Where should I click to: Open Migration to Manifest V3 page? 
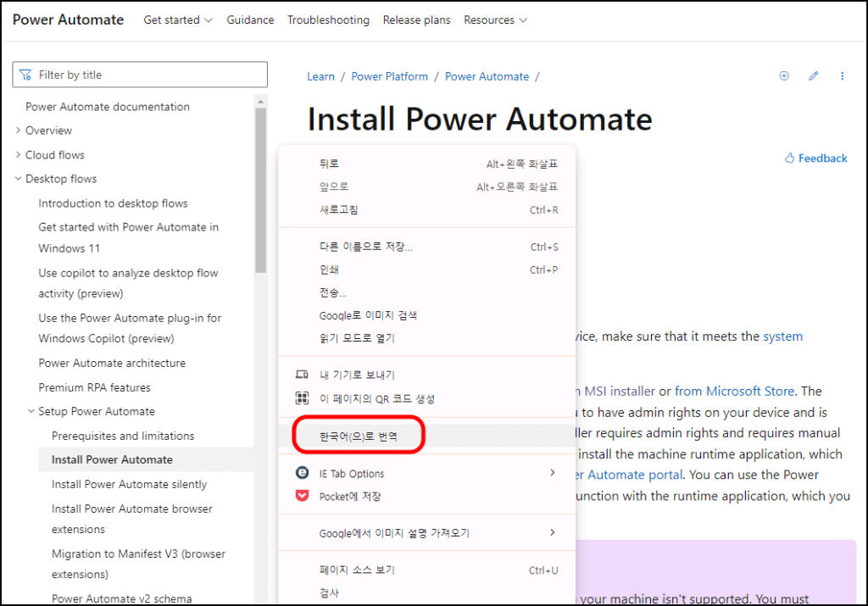(x=138, y=564)
